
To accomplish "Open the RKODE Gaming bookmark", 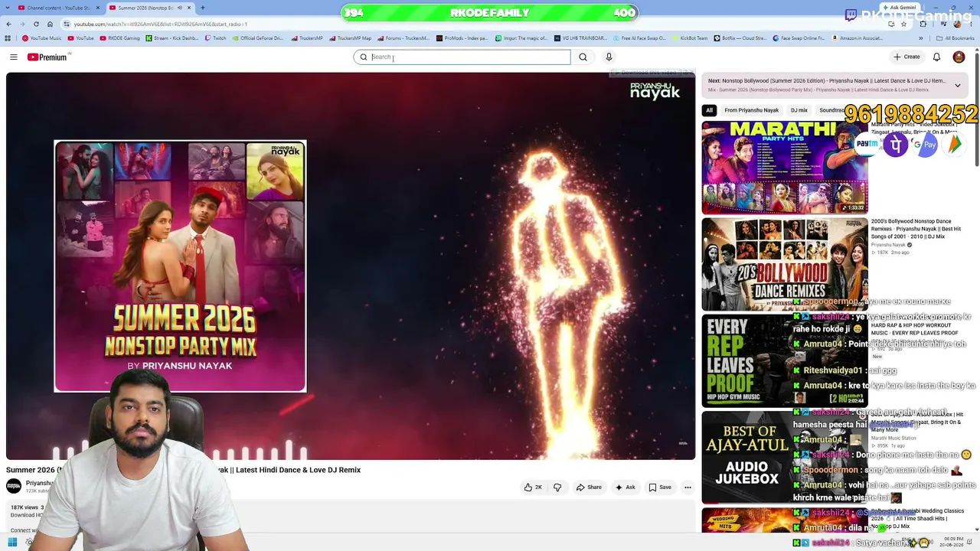I will click(119, 38).
